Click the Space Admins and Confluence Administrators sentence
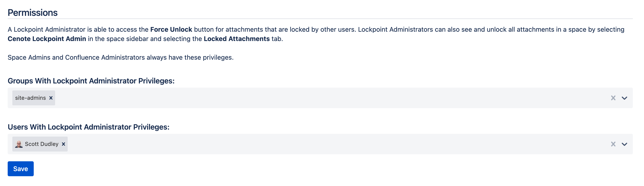Viewport: 644px width, 186px height. (120, 57)
